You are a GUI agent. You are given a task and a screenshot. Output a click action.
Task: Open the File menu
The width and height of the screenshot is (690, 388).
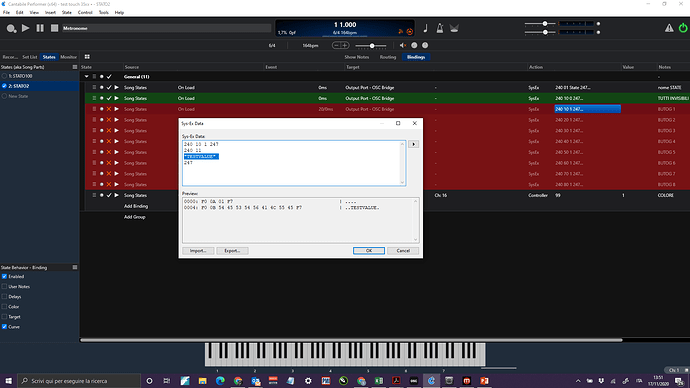coord(6,13)
